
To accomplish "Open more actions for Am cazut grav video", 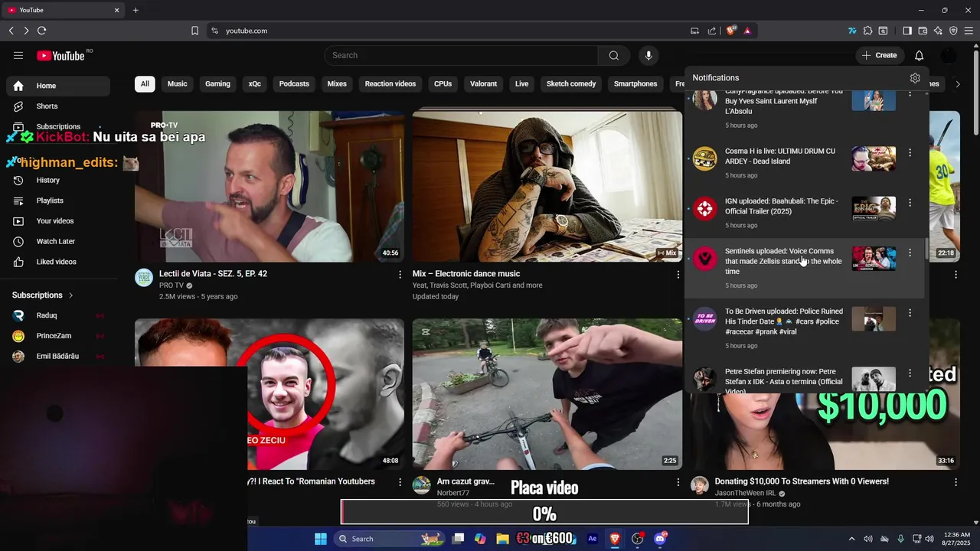I will point(678,482).
